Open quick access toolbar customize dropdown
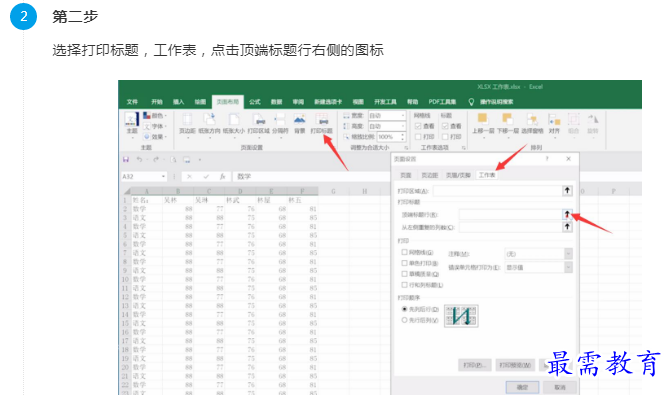 point(200,160)
